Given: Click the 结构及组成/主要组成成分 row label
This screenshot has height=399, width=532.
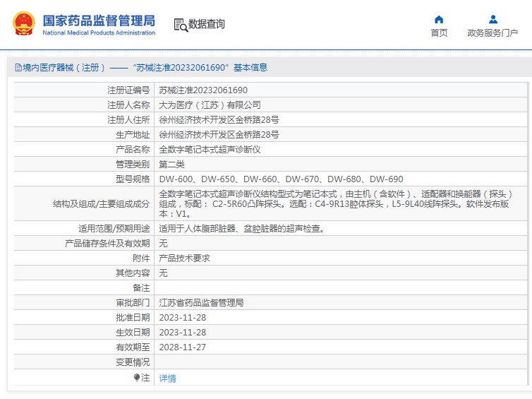Looking at the screenshot, I should 101,203.
